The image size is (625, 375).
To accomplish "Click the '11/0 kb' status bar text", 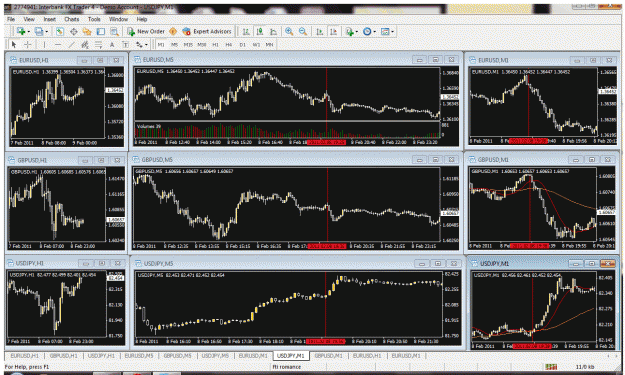I will tap(585, 367).
